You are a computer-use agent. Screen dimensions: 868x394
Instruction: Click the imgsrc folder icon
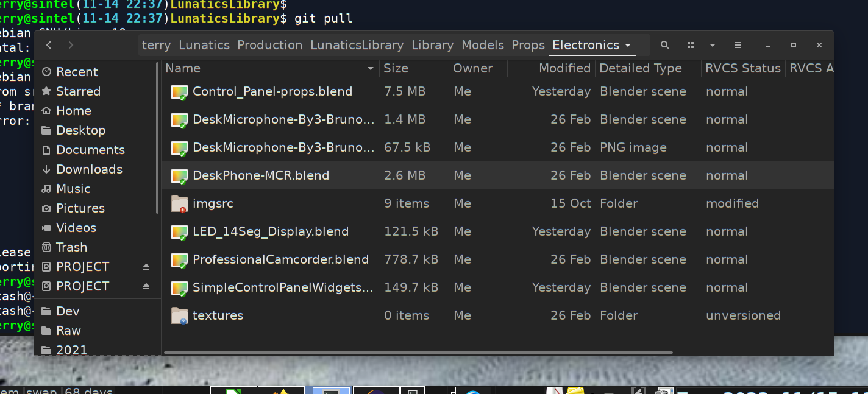pyautogui.click(x=179, y=203)
